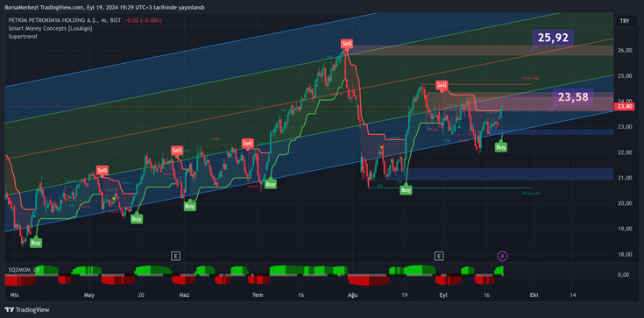Click the 26,00 price axis label
Image resolution: width=644 pixels, height=318 pixels.
[624, 50]
